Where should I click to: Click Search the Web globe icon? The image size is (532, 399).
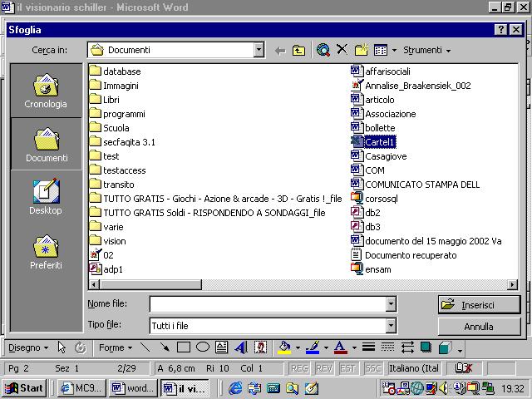(323, 50)
